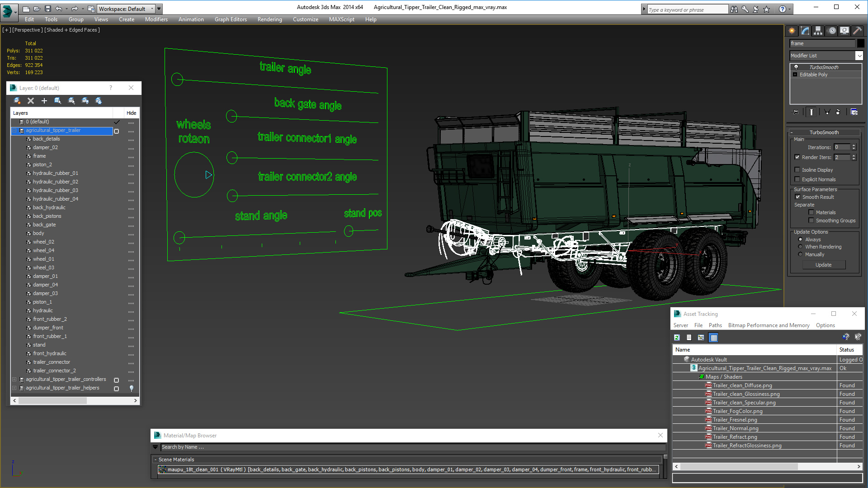Select Always update option radio
Image resolution: width=868 pixels, height=488 pixels.
[800, 239]
